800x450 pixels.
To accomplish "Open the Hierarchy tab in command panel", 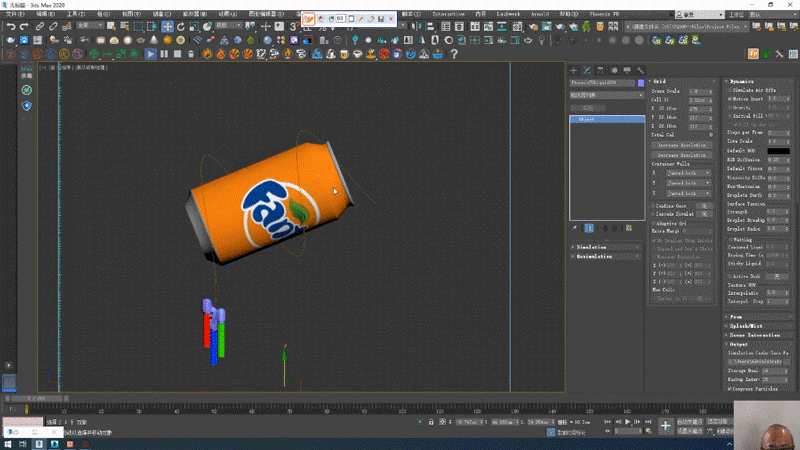I will coord(601,70).
